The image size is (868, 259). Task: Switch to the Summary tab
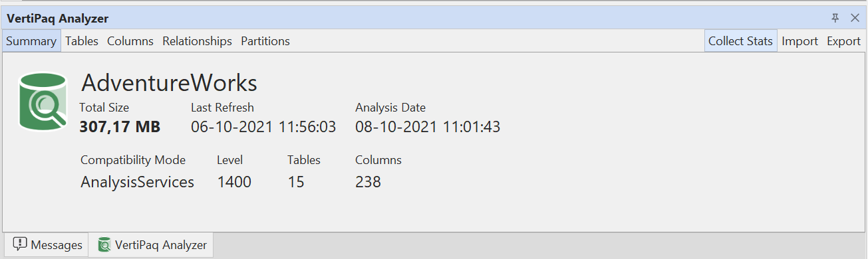click(31, 41)
